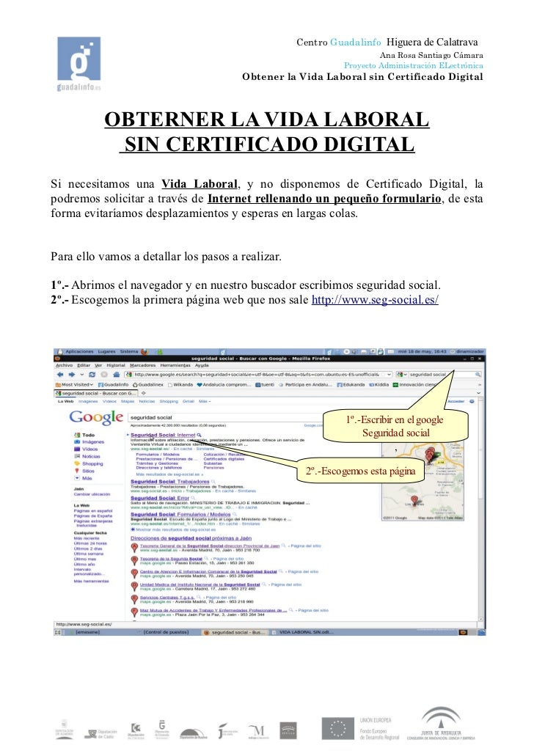Select the Noticias filter in left sidebar
Viewport: 534px width, 756px height.
[87, 456]
